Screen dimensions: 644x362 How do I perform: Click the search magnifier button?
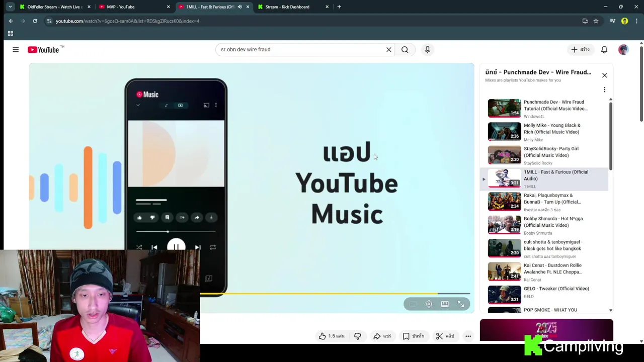[405, 50]
